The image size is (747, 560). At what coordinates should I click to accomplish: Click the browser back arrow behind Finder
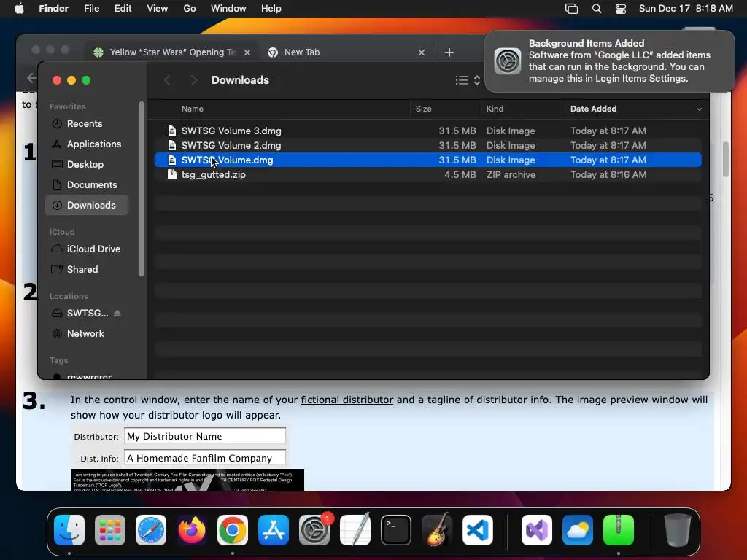(31, 77)
